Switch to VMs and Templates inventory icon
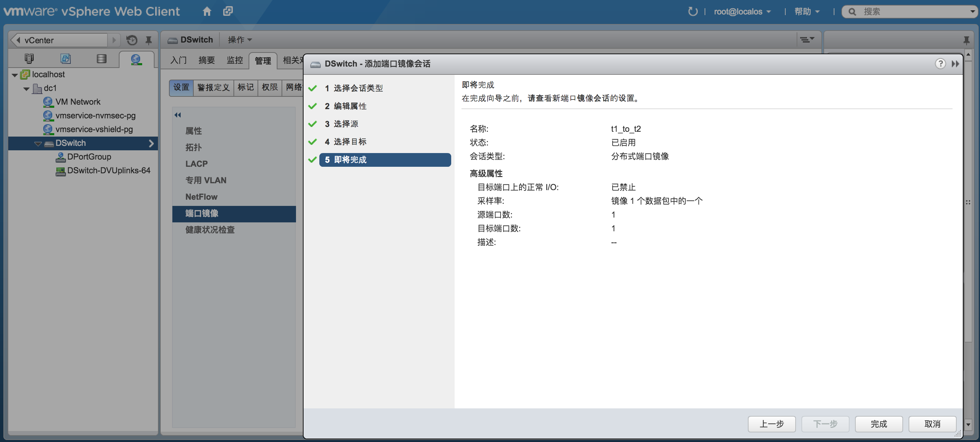The image size is (980, 442). (66, 59)
